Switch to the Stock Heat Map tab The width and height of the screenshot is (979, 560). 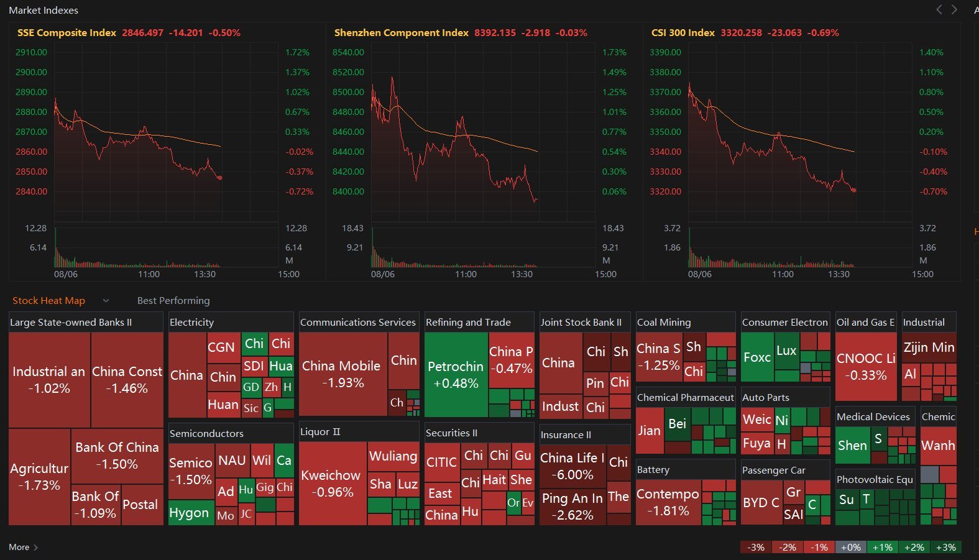pyautogui.click(x=48, y=301)
